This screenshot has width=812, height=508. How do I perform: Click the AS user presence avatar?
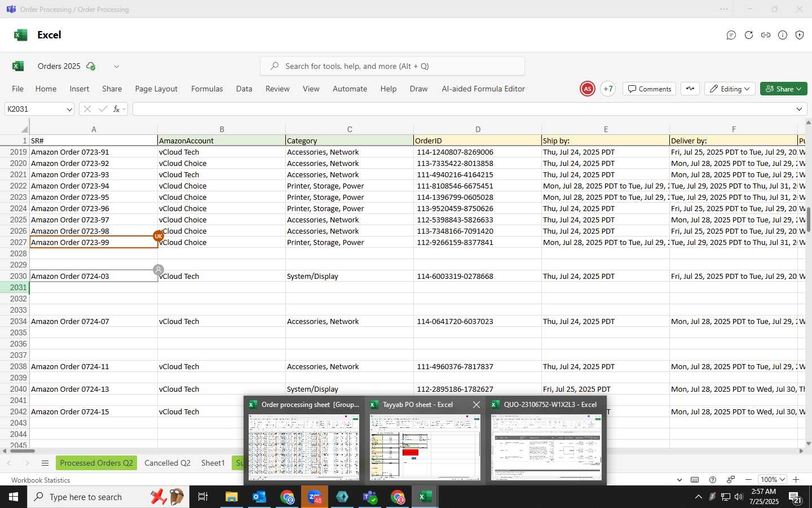588,89
